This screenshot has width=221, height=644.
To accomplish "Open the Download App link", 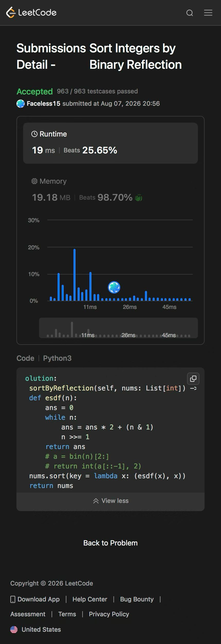I will coord(35,599).
